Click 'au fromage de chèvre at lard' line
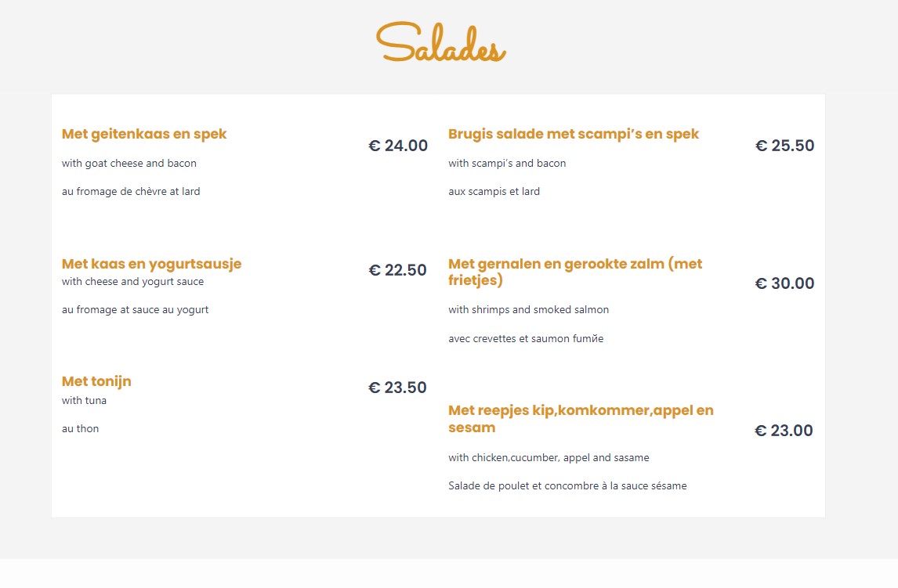Image resolution: width=898 pixels, height=588 pixels. [131, 192]
